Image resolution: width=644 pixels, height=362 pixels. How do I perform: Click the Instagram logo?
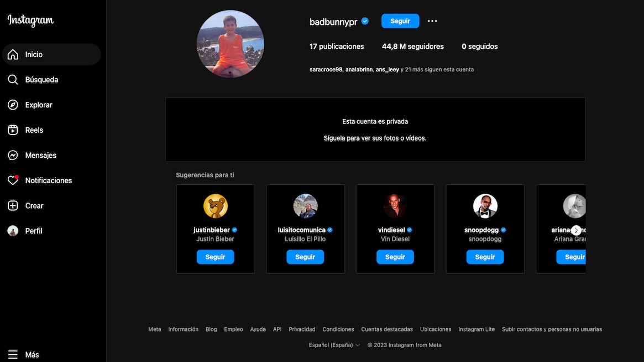click(x=30, y=20)
